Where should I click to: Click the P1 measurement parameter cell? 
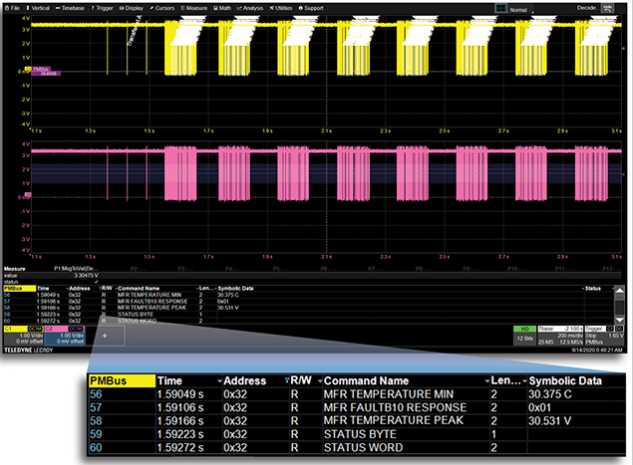coord(76,268)
